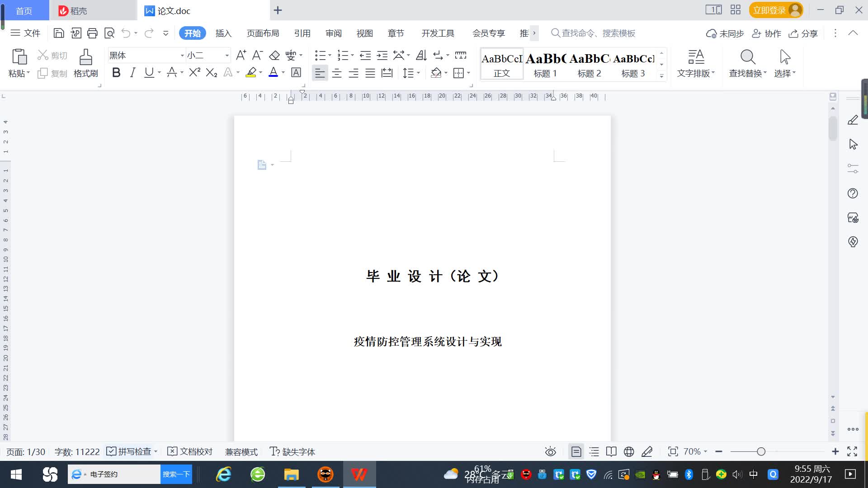Open the 插入 (Insert) ribbon tab
The height and width of the screenshot is (488, 868).
[x=223, y=33]
